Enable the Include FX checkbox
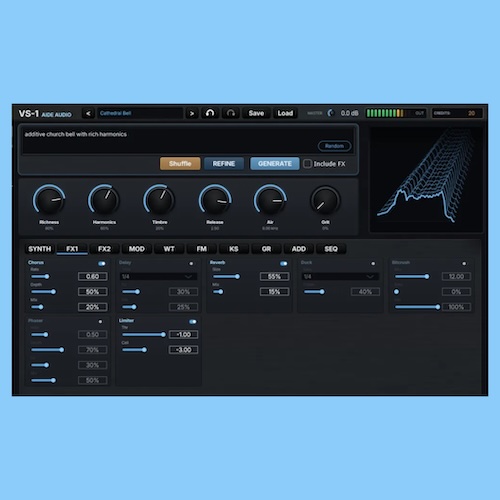This screenshot has width=500, height=500. point(307,164)
